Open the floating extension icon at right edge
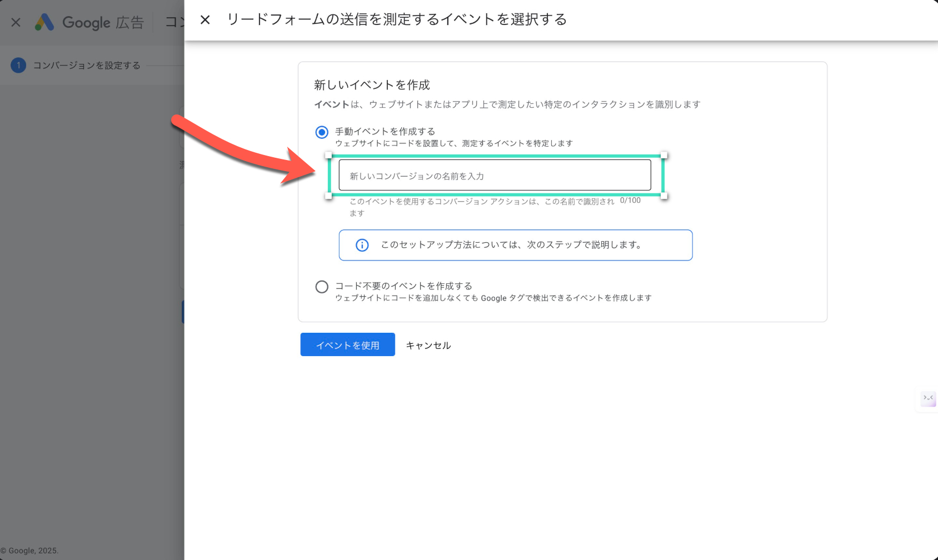This screenshot has width=938, height=560. point(928,398)
